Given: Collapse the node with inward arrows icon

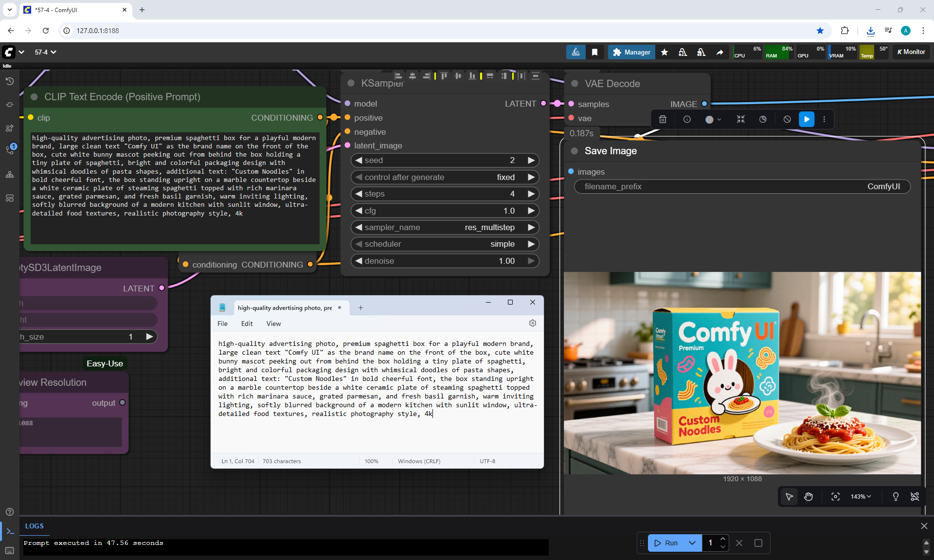Looking at the screenshot, I should [741, 119].
